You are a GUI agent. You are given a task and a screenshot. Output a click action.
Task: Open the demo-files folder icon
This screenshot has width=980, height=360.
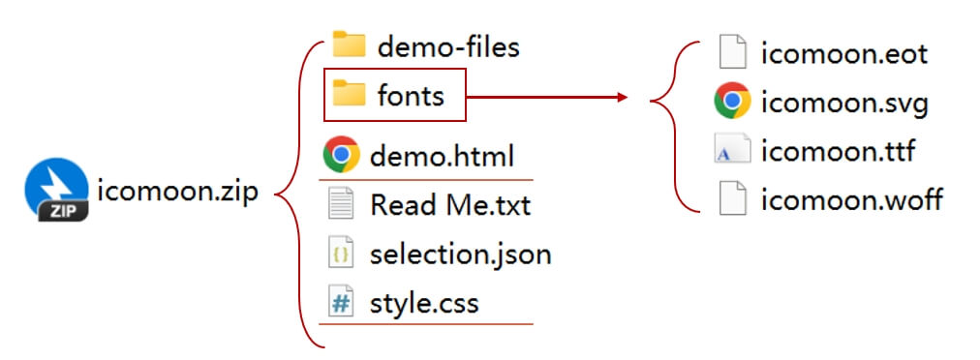tap(348, 45)
